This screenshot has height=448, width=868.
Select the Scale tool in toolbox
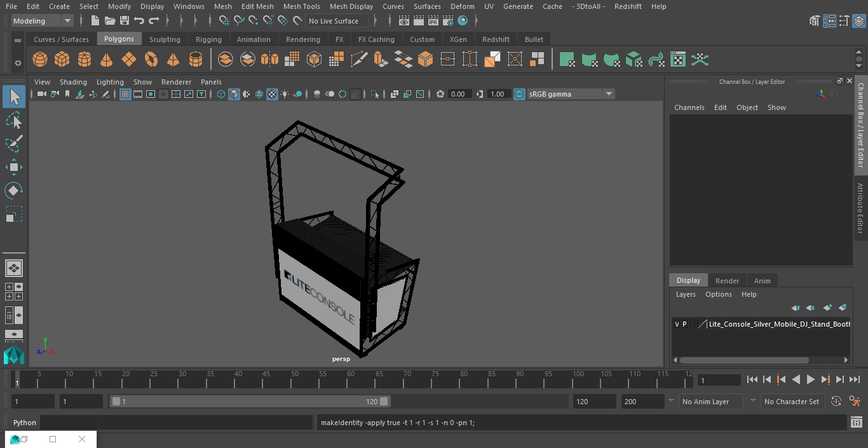(14, 214)
